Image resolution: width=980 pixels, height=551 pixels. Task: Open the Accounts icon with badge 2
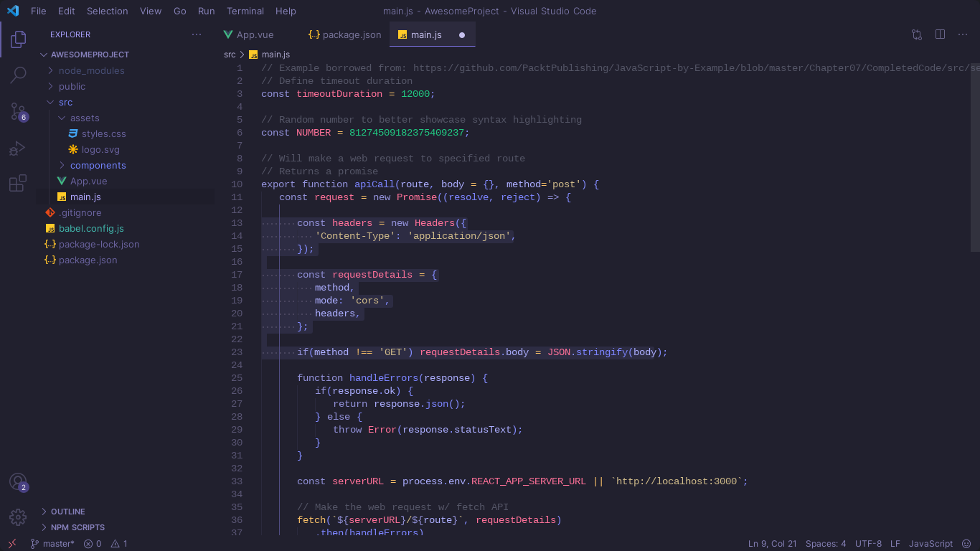pos(18,482)
